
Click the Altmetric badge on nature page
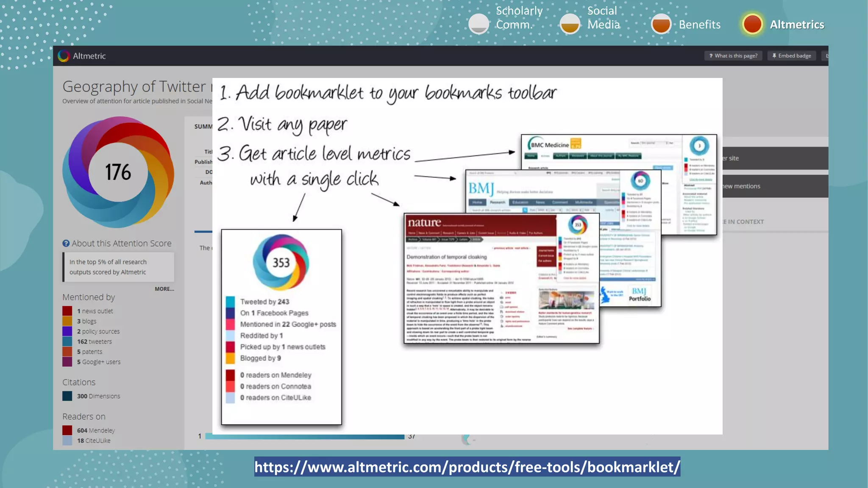click(x=578, y=225)
